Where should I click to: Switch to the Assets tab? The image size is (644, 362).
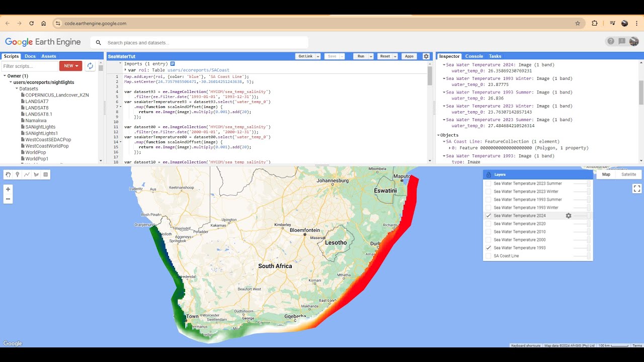49,56
